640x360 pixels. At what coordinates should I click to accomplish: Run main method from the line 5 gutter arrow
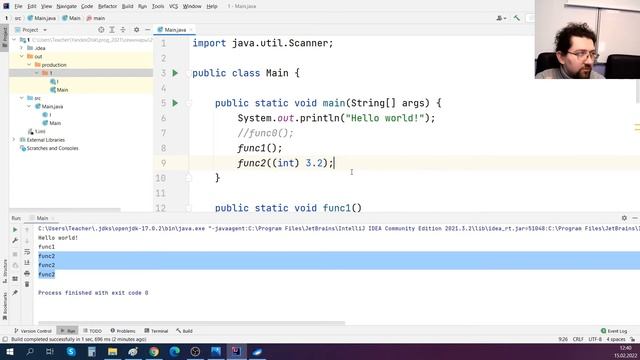pyautogui.click(x=175, y=103)
